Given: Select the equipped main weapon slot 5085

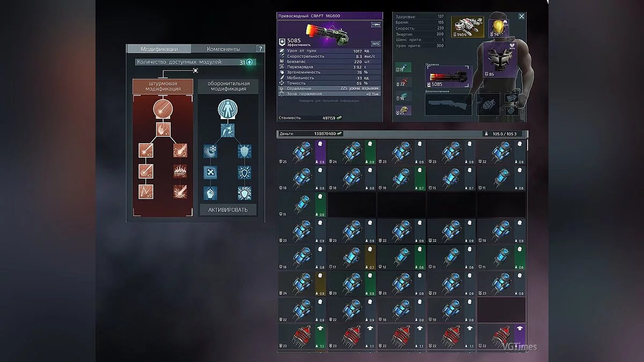Looking at the screenshot, I should [448, 76].
